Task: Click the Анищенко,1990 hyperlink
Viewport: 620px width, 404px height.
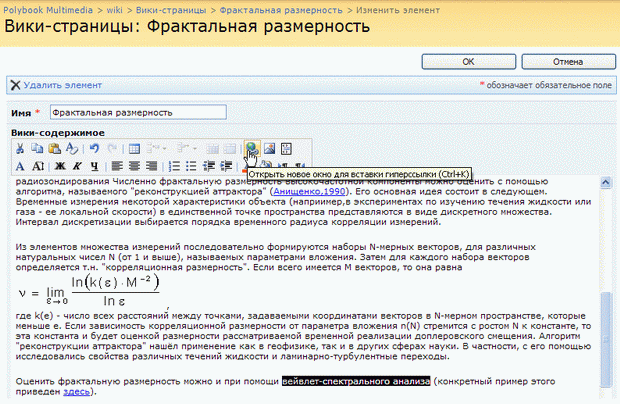Action: coord(310,192)
